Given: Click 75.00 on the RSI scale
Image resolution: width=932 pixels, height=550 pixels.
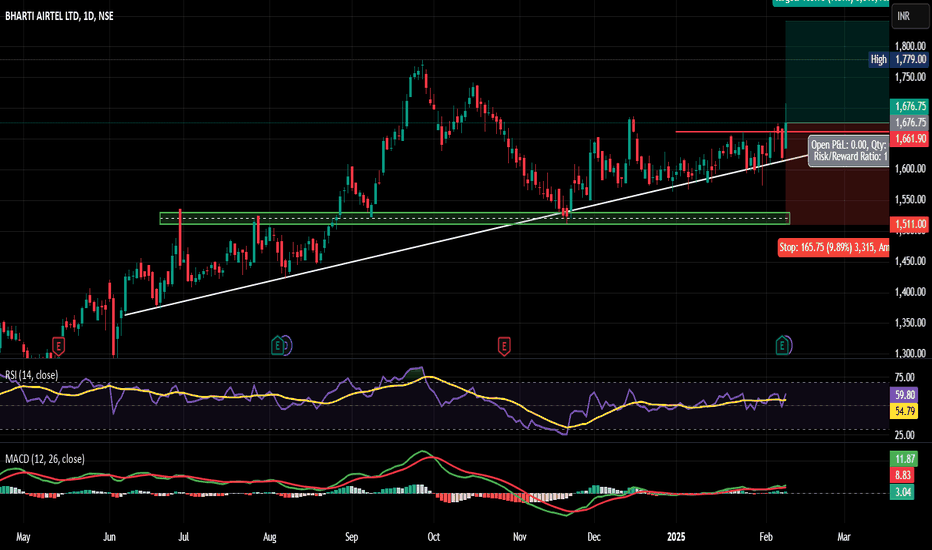Looking at the screenshot, I should 905,378.
